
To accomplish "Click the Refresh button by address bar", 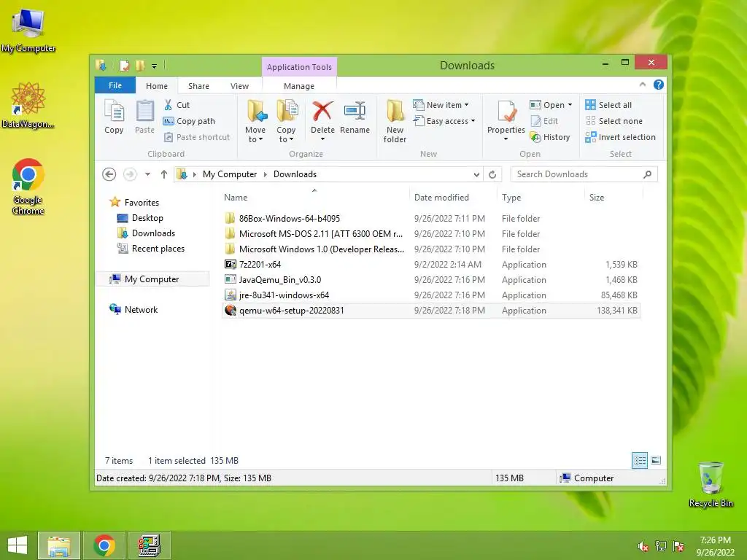I will 492,174.
